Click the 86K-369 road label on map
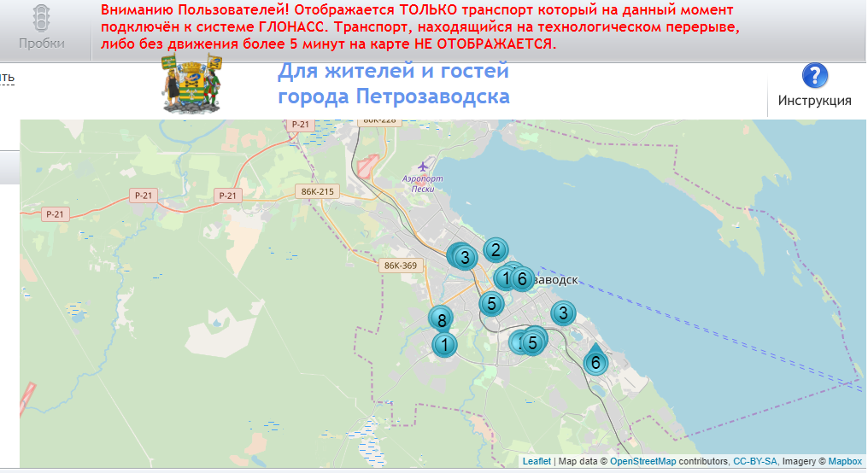The image size is (868, 473). tap(401, 266)
